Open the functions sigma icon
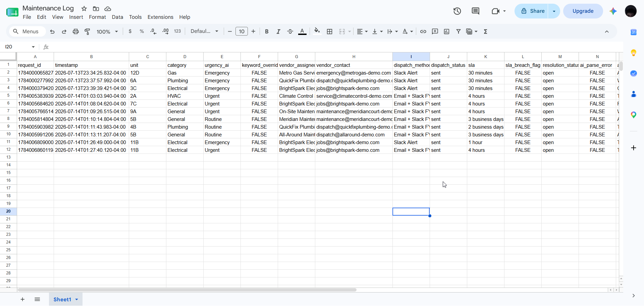The width and height of the screenshot is (644, 306). tap(486, 32)
